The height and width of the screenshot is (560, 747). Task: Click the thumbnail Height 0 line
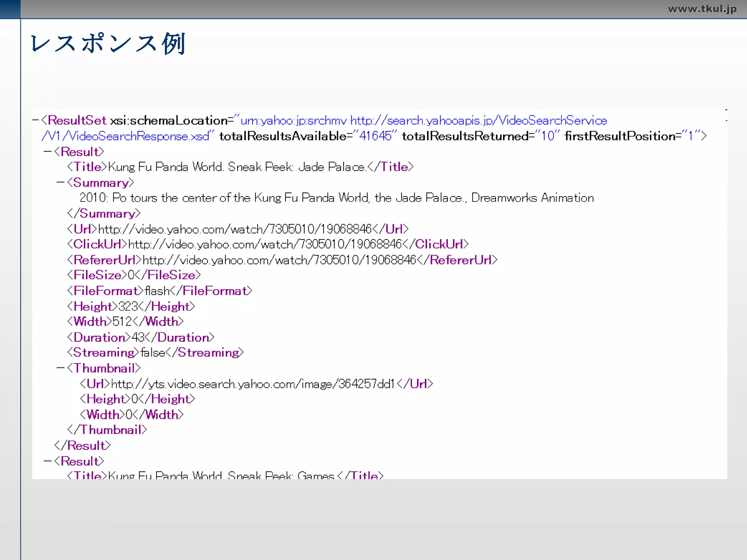[x=138, y=399]
